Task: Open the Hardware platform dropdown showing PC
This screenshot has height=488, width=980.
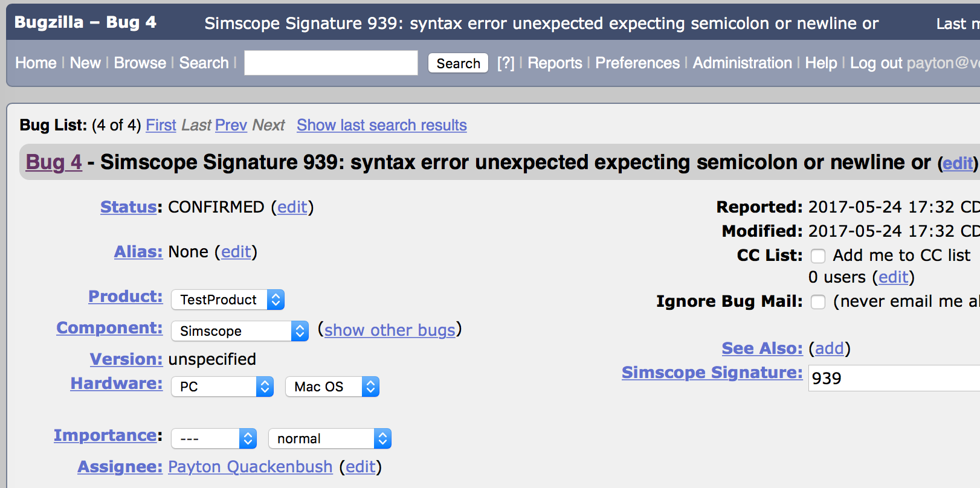Action: (222, 387)
